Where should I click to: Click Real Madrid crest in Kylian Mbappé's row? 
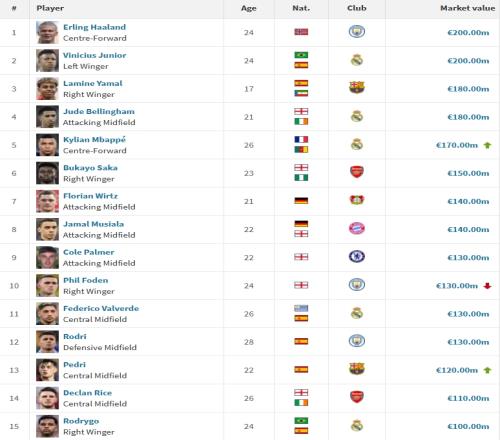pyautogui.click(x=357, y=144)
